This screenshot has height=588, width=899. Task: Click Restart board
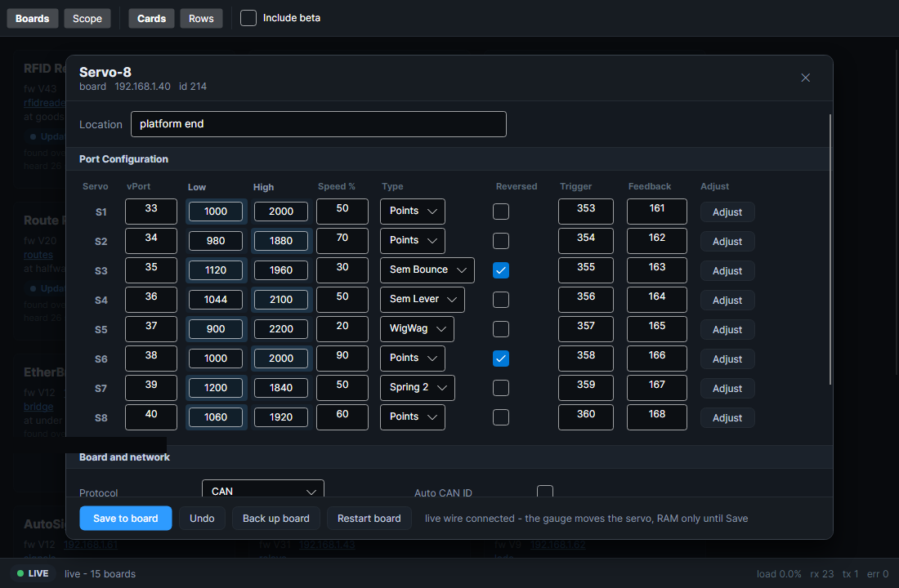[x=369, y=518]
